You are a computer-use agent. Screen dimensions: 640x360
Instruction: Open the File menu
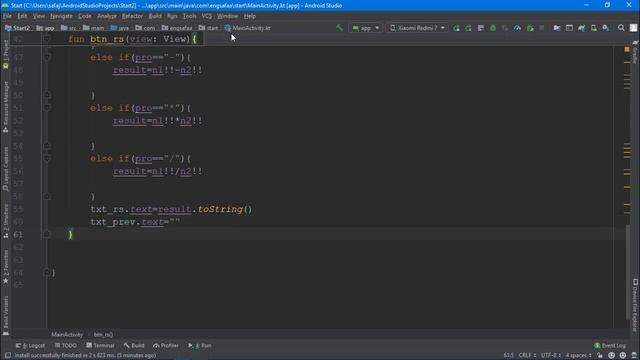[x=7, y=16]
